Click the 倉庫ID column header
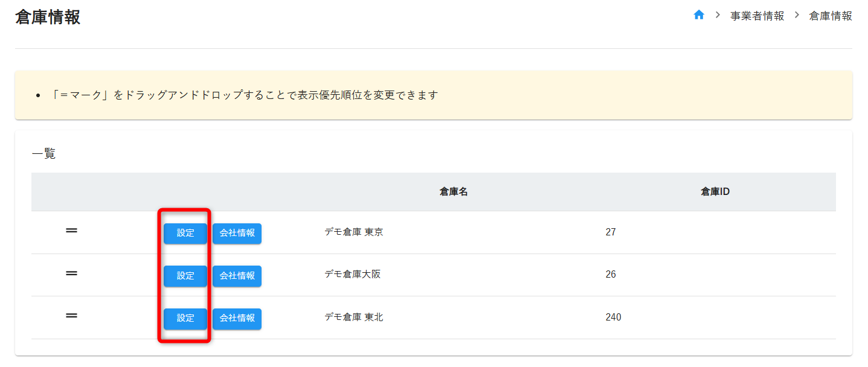The image size is (868, 367). (x=715, y=192)
